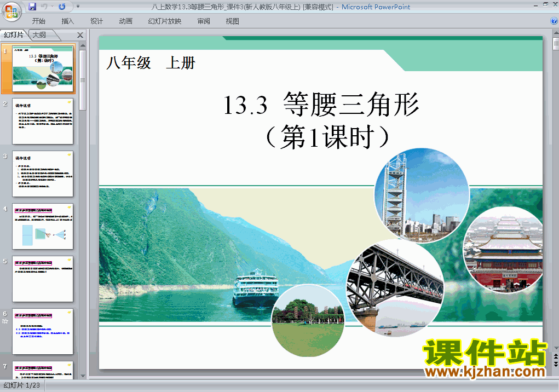Switch to the 幻灯片 pane tab
559x392 pixels.
pos(14,35)
